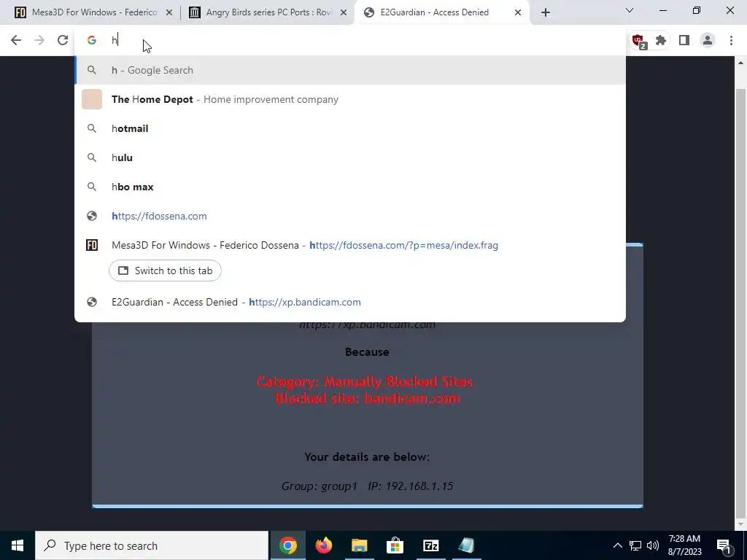
Task: Click the Google logo in address bar
Action: point(91,41)
